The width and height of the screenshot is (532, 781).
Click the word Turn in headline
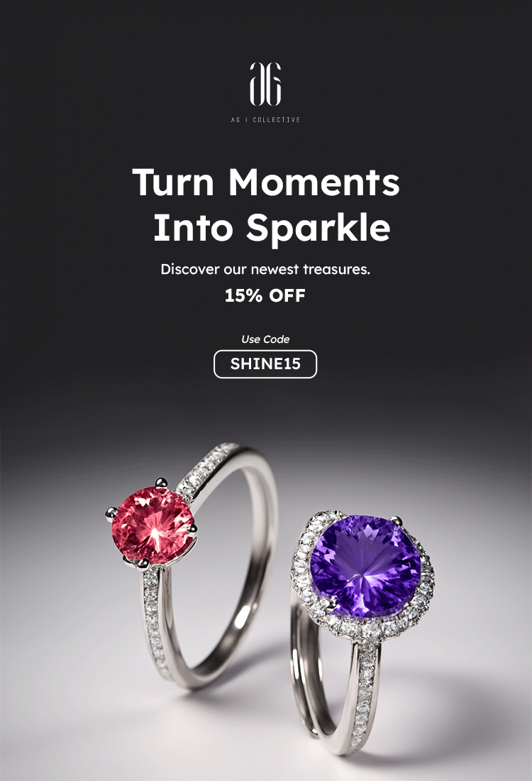[173, 182]
